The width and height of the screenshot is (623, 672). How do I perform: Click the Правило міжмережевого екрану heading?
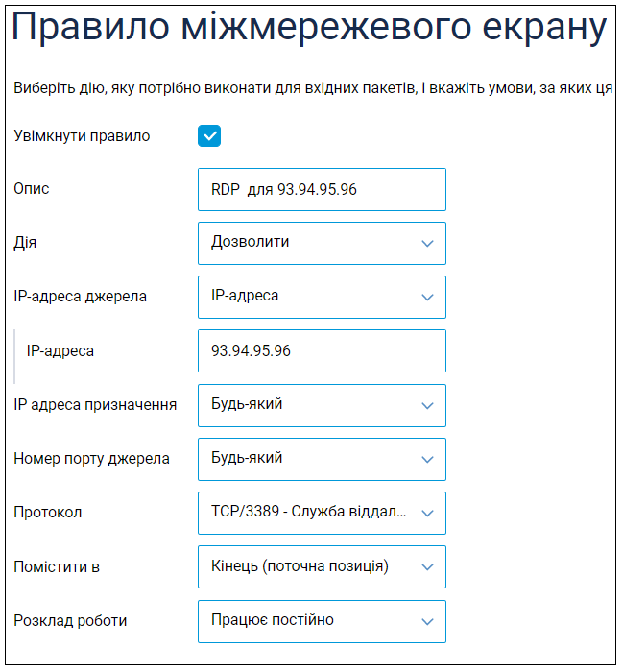pyautogui.click(x=309, y=27)
